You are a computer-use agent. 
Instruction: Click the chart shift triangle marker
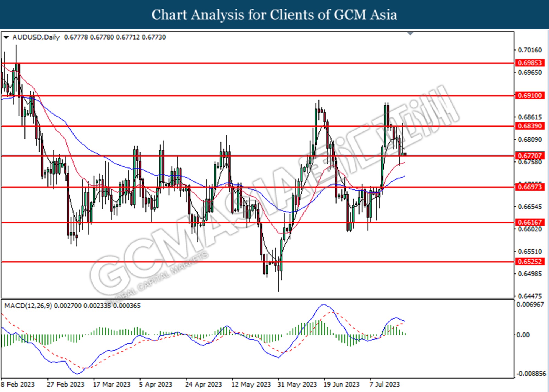tap(410, 33)
